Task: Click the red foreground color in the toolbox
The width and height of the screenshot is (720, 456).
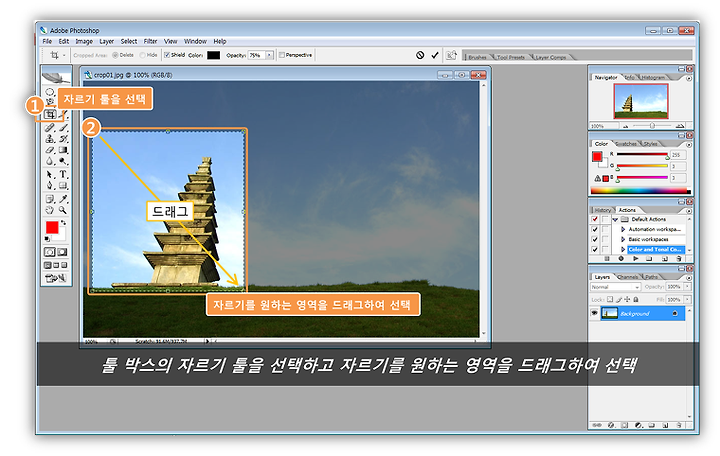Action: (x=52, y=227)
